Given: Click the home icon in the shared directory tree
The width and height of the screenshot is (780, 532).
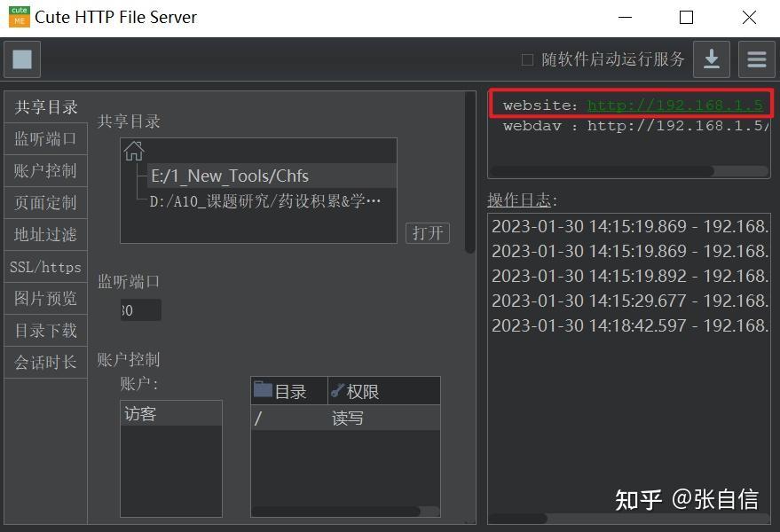Looking at the screenshot, I should click(134, 151).
